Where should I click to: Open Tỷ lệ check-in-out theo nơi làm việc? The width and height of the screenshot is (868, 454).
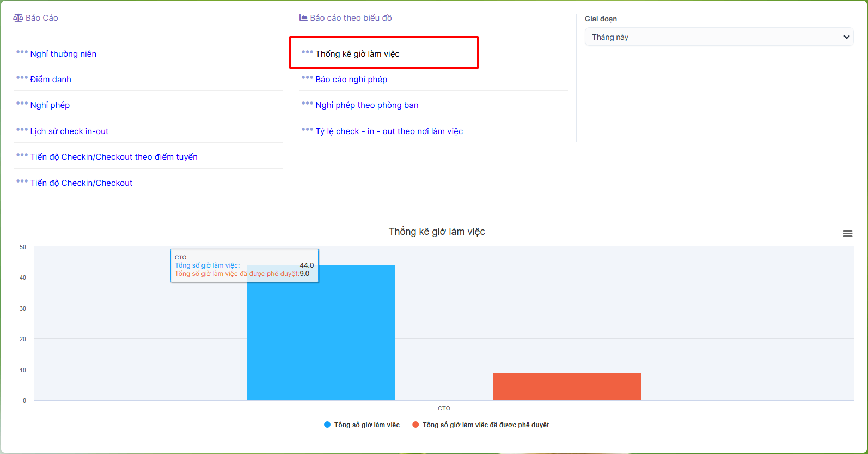click(x=389, y=131)
